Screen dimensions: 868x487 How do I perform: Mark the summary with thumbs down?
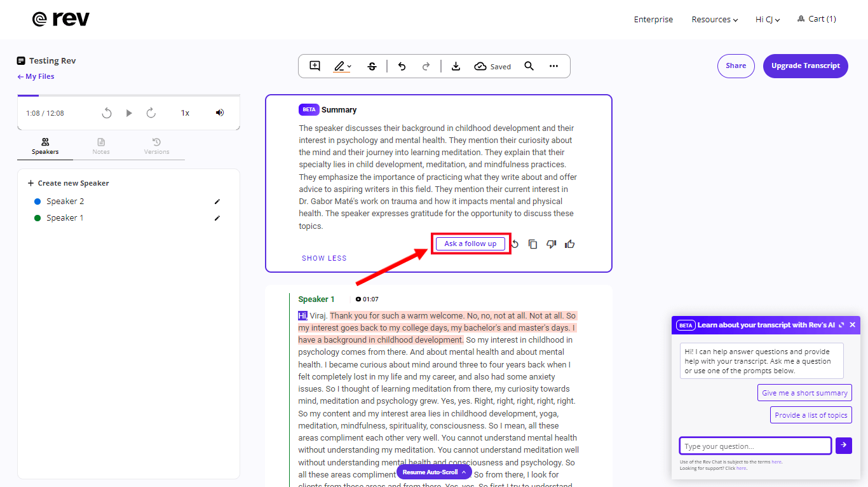552,244
